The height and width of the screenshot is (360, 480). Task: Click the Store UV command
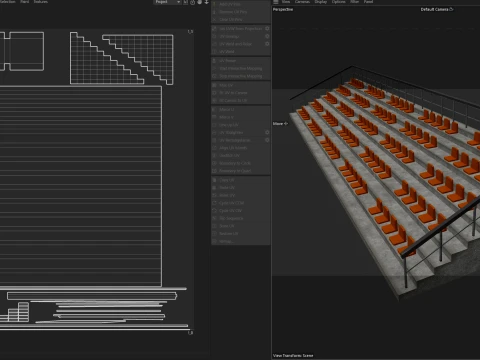coord(241,226)
